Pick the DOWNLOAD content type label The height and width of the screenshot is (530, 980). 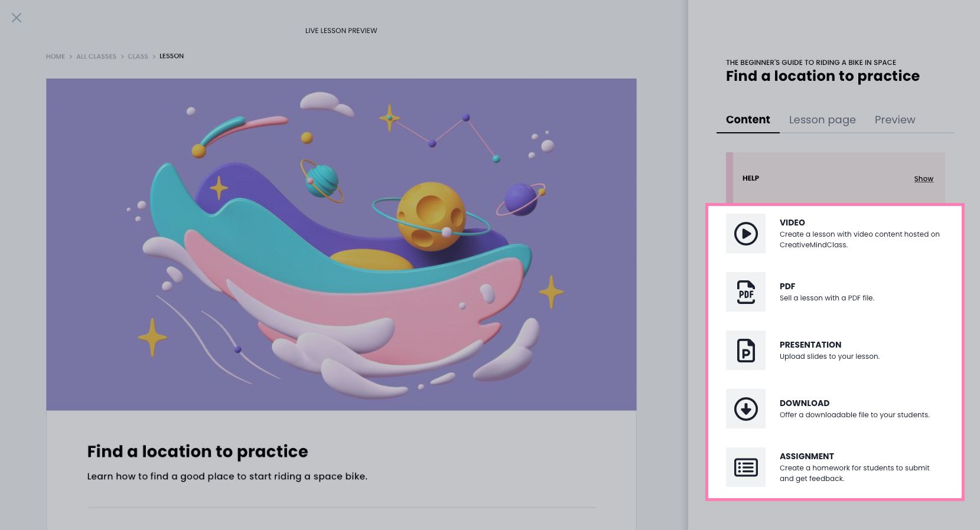[x=805, y=403]
